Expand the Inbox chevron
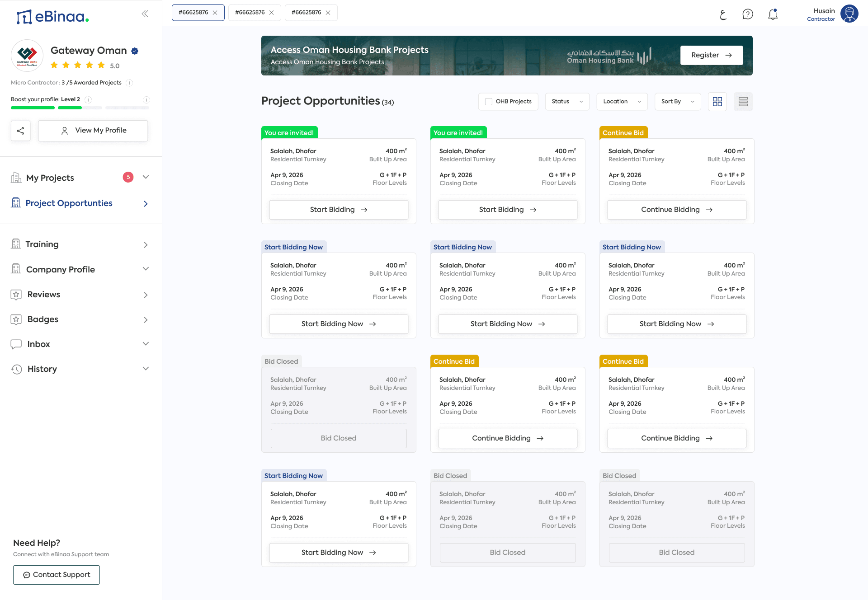This screenshot has height=600, width=868. [146, 344]
